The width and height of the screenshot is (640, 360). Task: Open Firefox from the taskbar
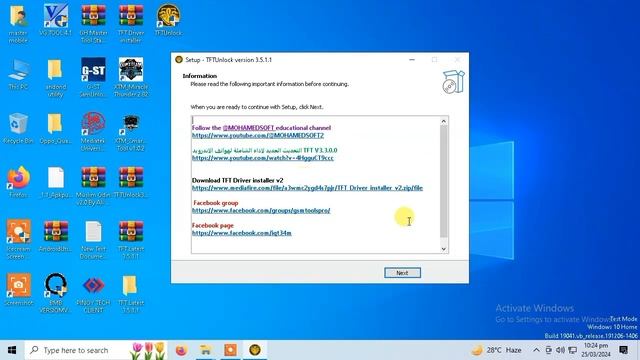click(x=181, y=350)
